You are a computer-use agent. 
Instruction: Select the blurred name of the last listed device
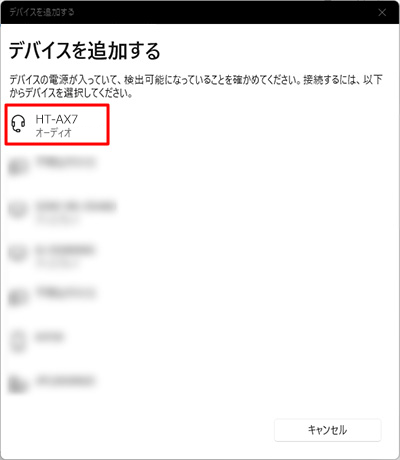coord(65,380)
